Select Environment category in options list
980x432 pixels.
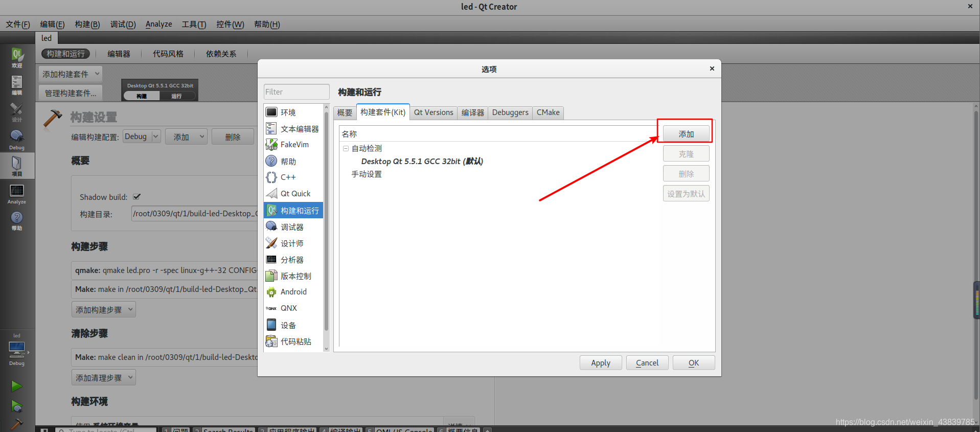pos(293,112)
